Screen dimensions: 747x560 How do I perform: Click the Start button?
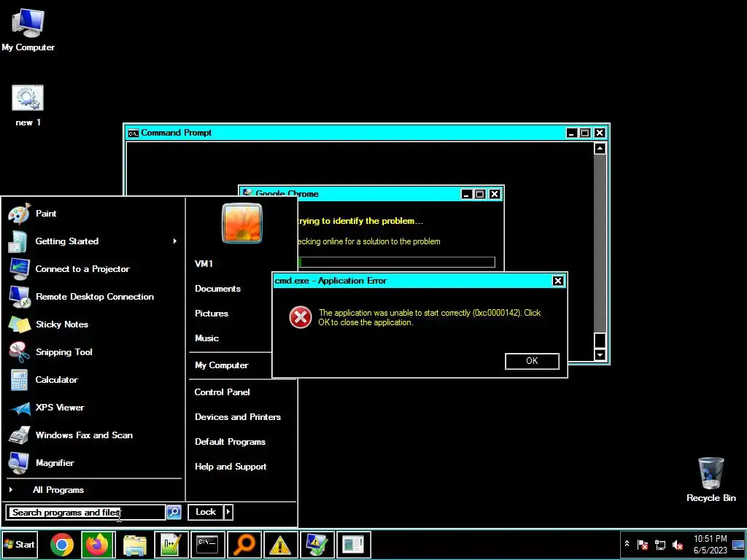19,544
